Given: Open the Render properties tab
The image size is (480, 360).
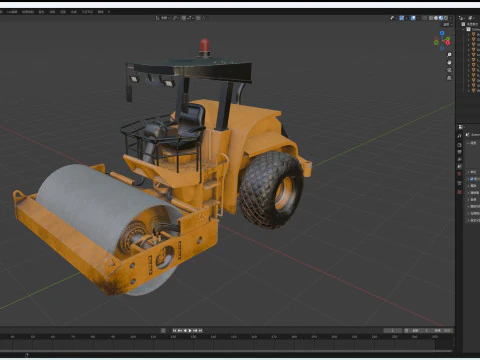Looking at the screenshot, I should pyautogui.click(x=459, y=145).
